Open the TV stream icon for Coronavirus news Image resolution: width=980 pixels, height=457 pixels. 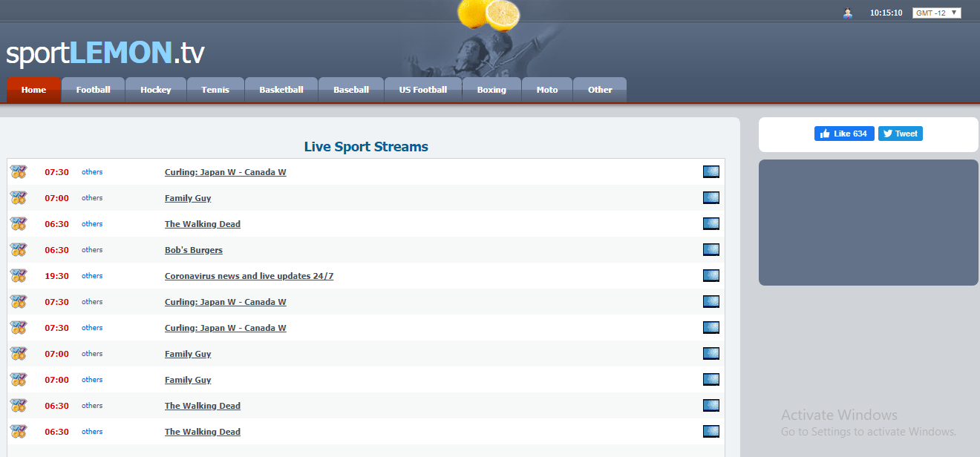pyautogui.click(x=711, y=276)
